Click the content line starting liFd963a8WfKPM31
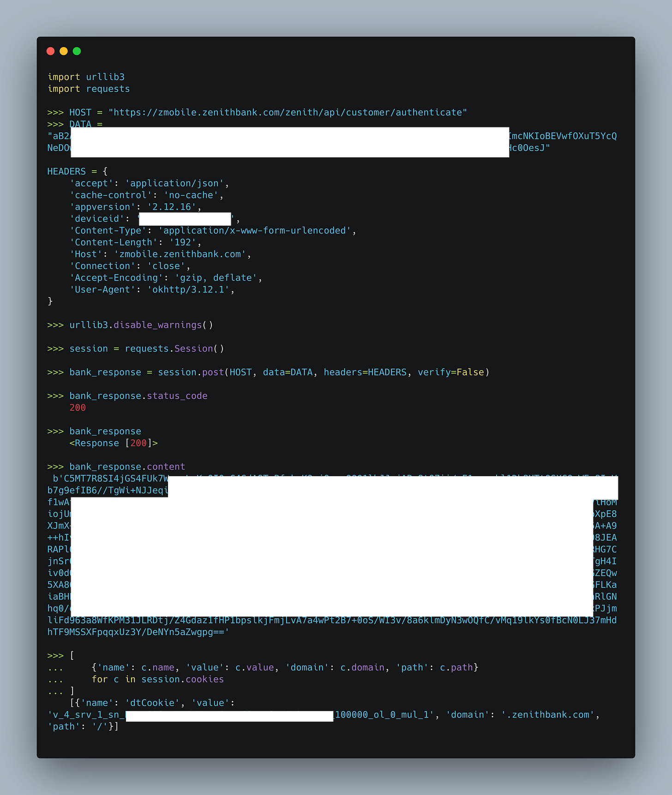The height and width of the screenshot is (795, 672). pos(332,621)
